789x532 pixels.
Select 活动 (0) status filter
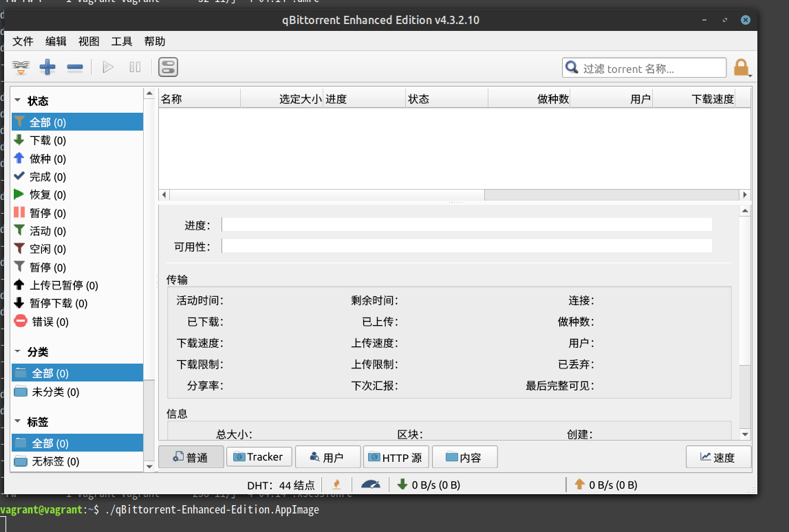(x=78, y=231)
